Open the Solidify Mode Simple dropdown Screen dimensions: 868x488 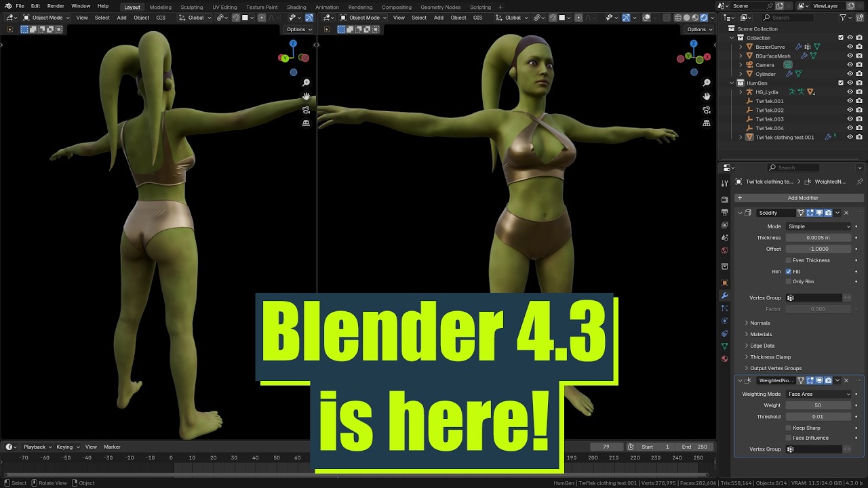point(818,226)
